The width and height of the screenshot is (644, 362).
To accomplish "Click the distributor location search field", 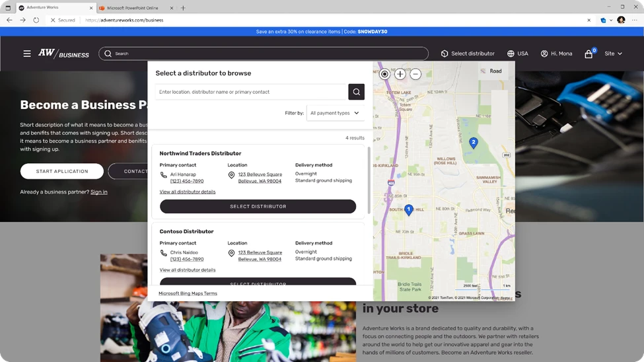I will point(251,92).
